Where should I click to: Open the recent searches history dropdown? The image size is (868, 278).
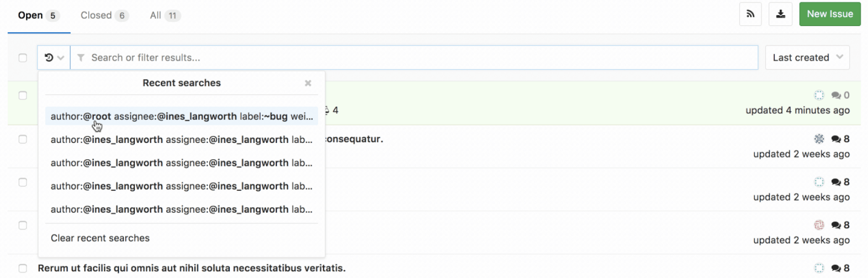(54, 58)
